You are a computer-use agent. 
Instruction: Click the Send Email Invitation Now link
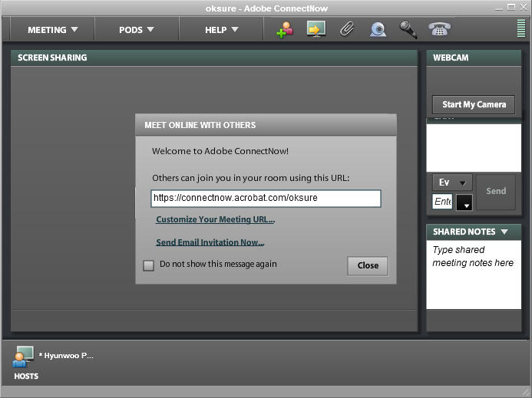tap(210, 242)
